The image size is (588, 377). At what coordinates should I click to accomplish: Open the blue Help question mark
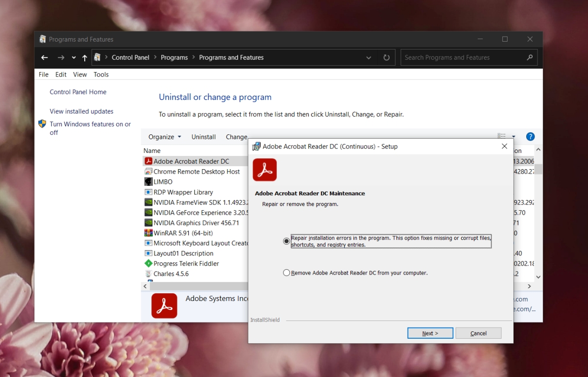tap(530, 136)
